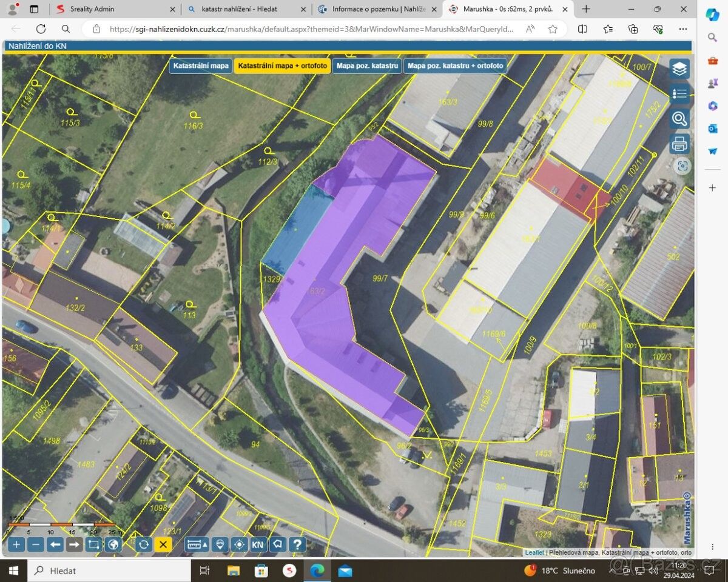Select the Katastrální mapa view
This screenshot has width=728, height=582.
pos(201,65)
